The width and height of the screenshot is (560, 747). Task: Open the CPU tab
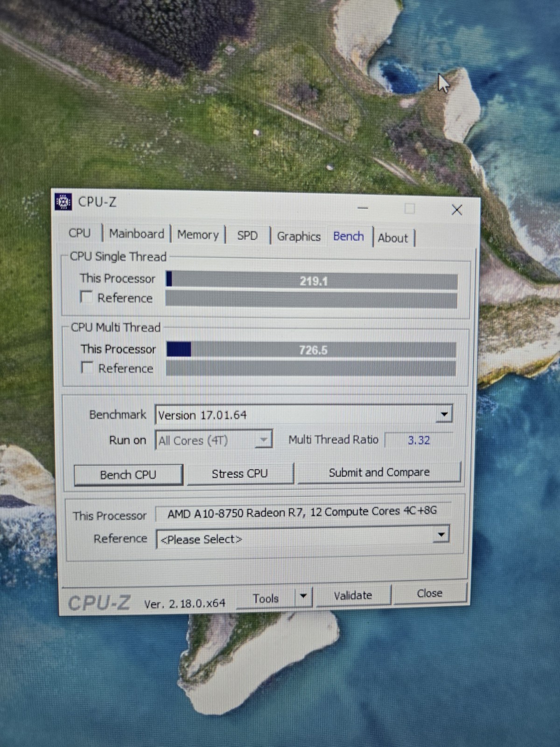click(80, 233)
